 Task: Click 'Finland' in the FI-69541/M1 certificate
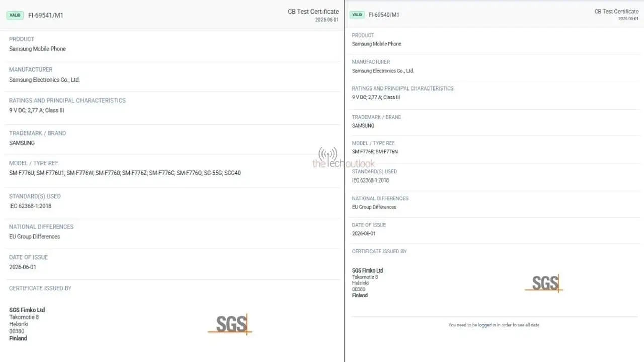point(18,338)
